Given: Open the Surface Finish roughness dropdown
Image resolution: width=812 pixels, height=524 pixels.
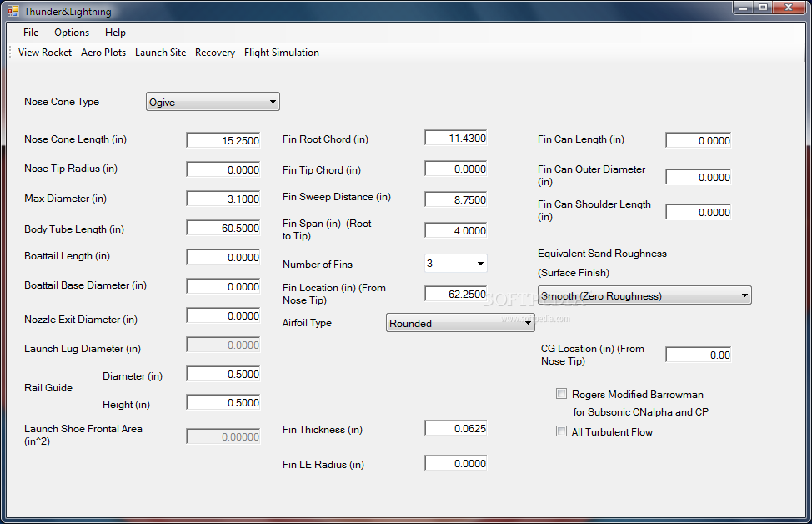Looking at the screenshot, I should point(644,295).
